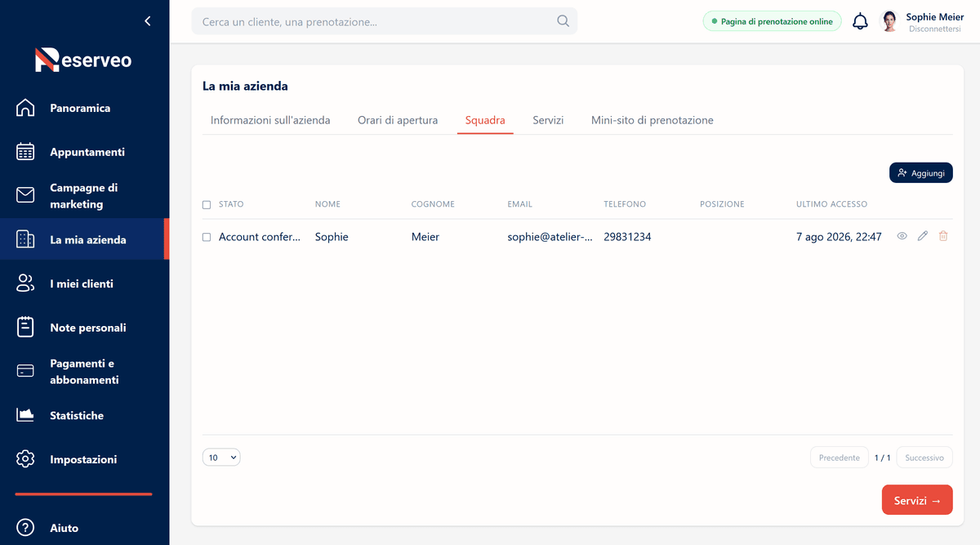Open Appuntamenti calendar icon
Screen dimensions: 980x545
(x=25, y=152)
